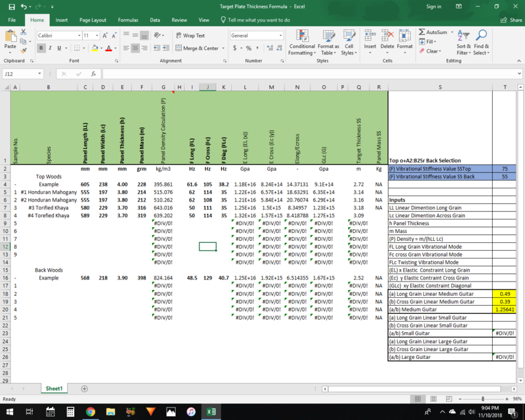
Task: Toggle bottom vertical alignment button
Action: point(144,35)
